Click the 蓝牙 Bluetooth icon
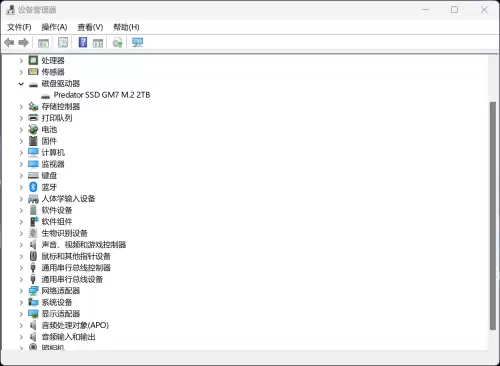The width and height of the screenshot is (500, 366). [x=33, y=187]
